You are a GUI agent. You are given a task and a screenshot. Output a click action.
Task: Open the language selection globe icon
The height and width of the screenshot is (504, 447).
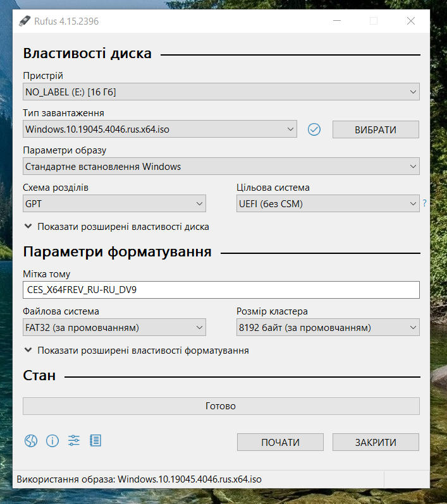click(31, 441)
